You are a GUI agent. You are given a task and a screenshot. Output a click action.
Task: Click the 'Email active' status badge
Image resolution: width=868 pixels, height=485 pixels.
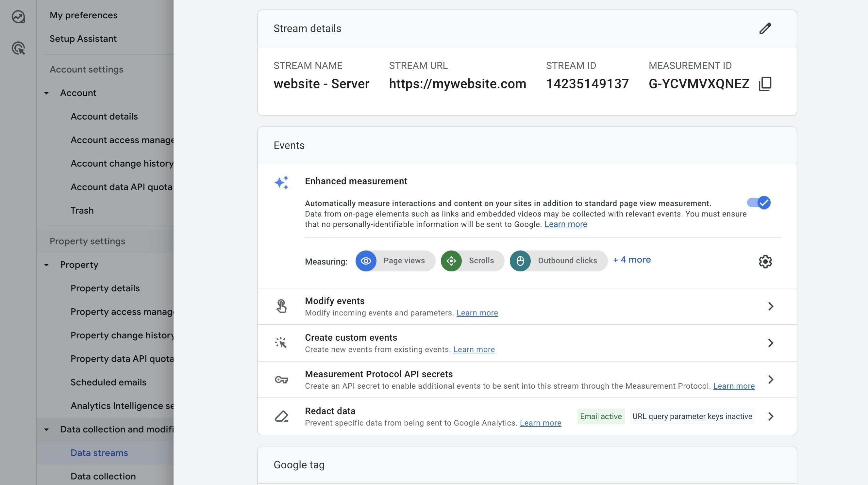tap(600, 417)
